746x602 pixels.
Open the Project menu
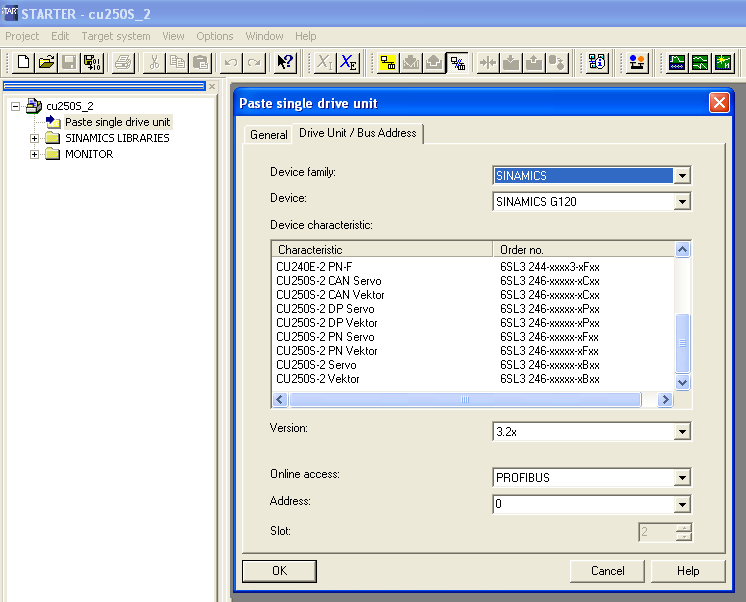pyautogui.click(x=22, y=36)
